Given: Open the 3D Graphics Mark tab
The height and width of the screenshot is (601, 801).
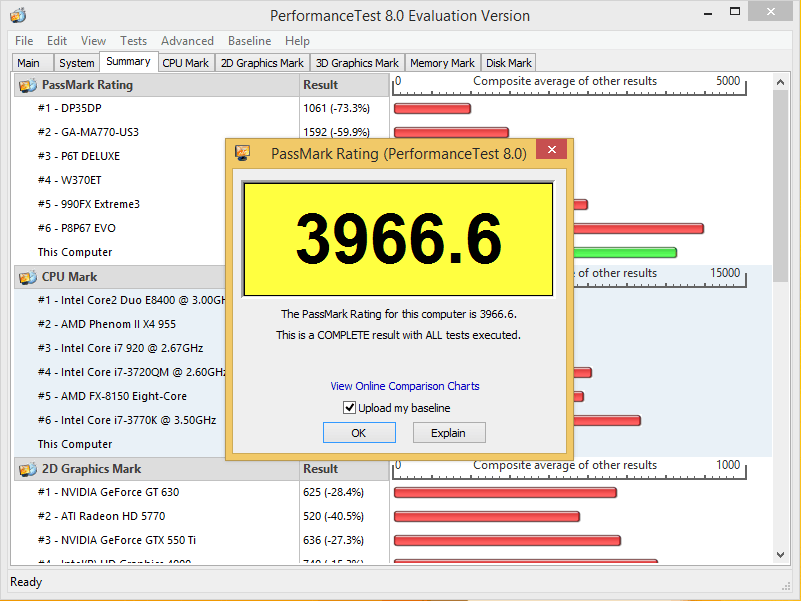Looking at the screenshot, I should click(357, 63).
